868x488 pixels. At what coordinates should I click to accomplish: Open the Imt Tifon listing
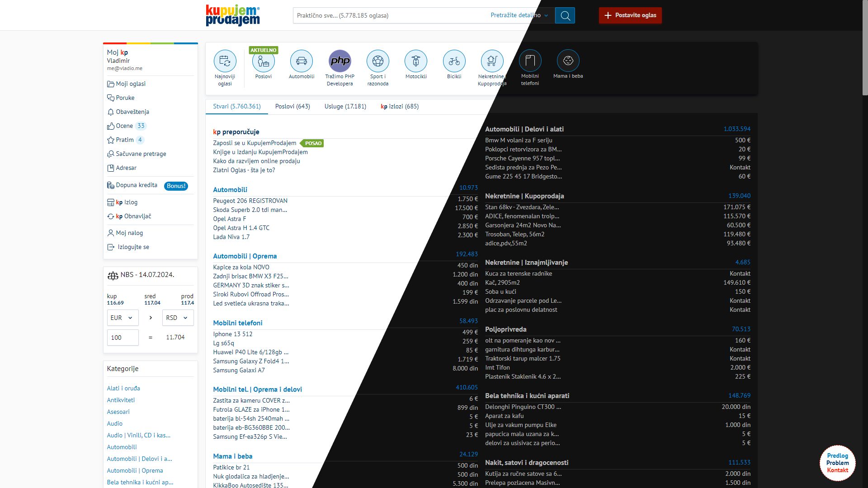(x=497, y=368)
